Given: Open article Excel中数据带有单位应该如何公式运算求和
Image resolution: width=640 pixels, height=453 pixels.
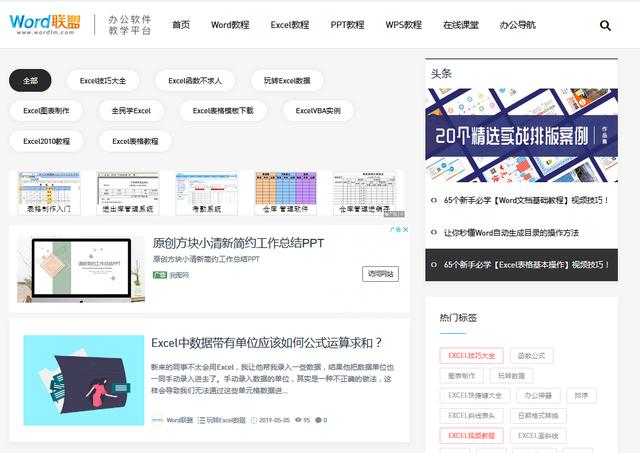Looking at the screenshot, I should pyautogui.click(x=267, y=343).
